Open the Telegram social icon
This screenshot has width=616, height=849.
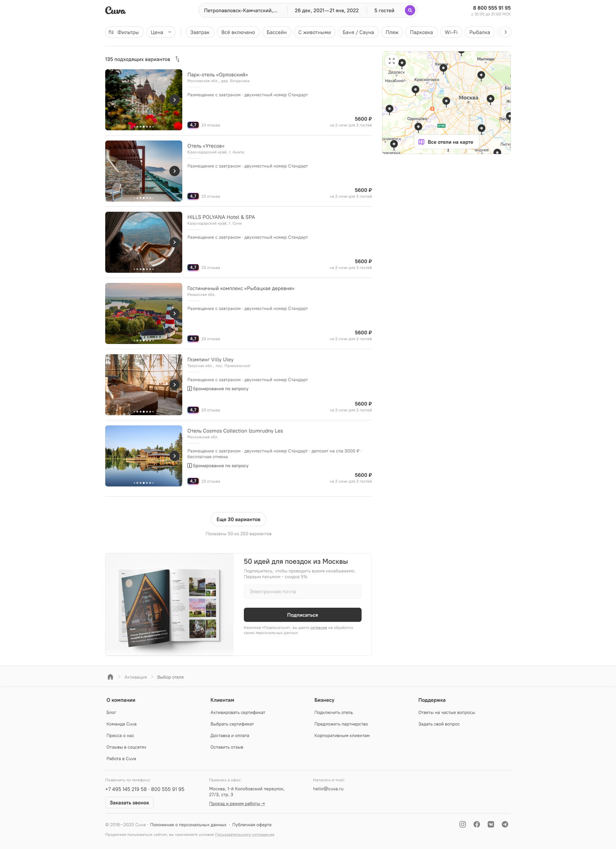click(505, 824)
